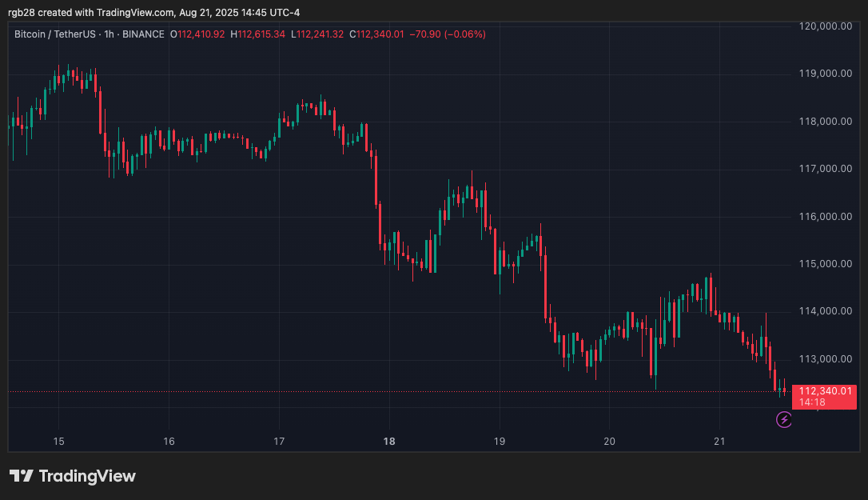
Task: Click the purple lightning bolt icon
Action: coord(784,419)
